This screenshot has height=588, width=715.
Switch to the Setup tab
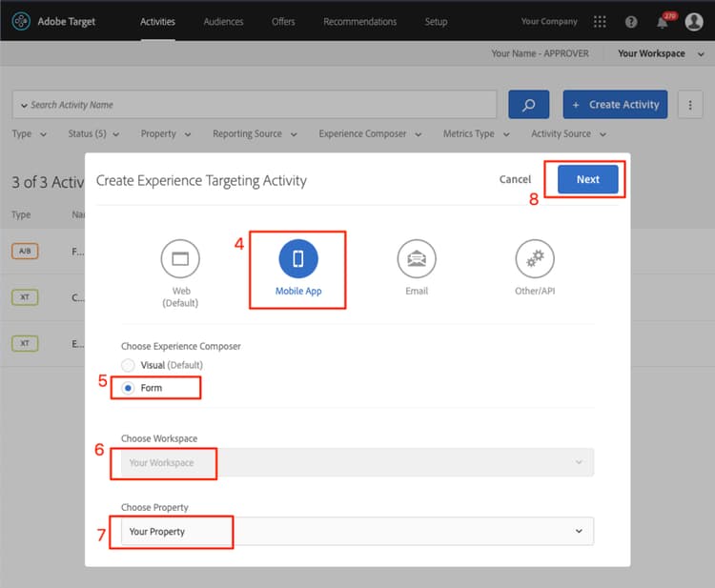click(436, 21)
